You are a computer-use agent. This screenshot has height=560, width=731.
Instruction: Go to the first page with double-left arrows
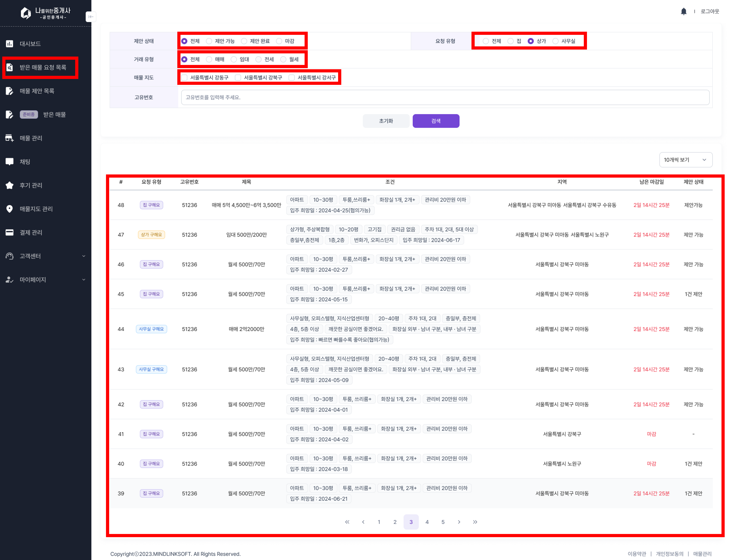[347, 522]
